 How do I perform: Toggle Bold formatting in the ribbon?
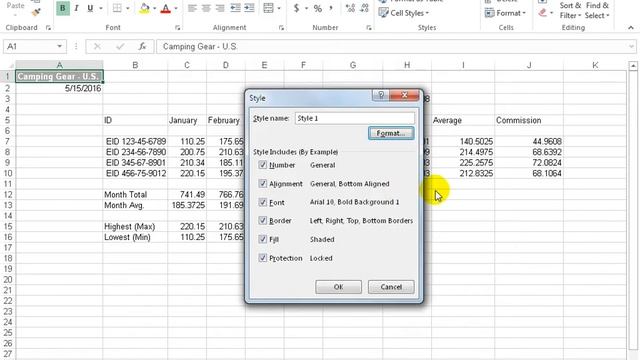click(x=62, y=8)
